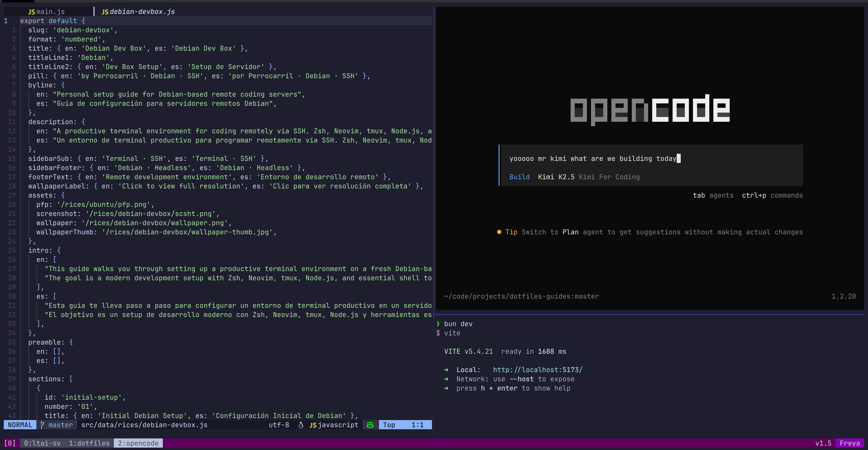Click the description: { line

click(x=56, y=122)
